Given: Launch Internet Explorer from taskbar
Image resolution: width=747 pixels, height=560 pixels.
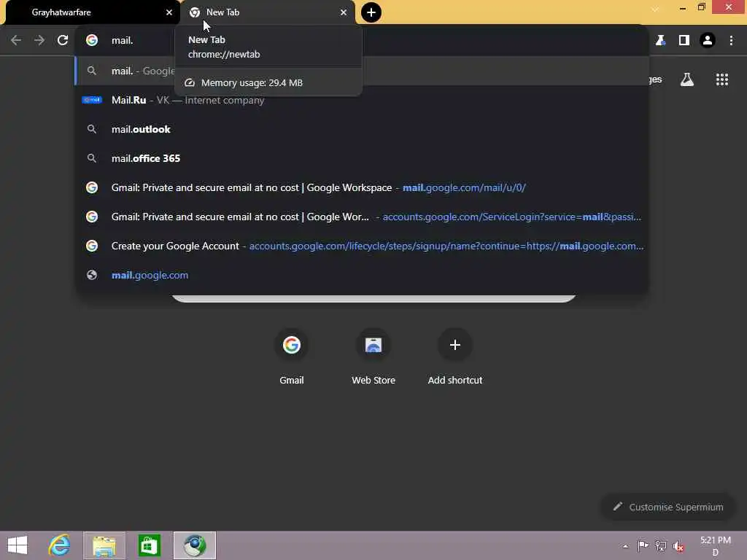Looking at the screenshot, I should point(60,545).
